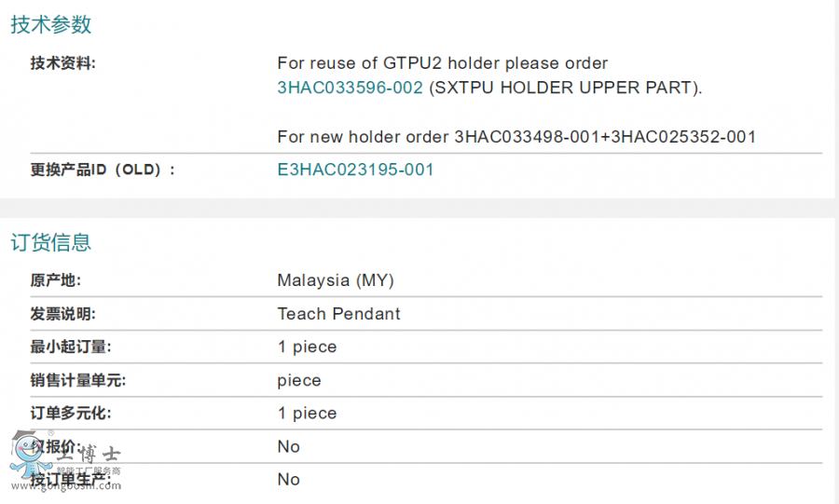Click the GTPU2 holder reuse text line
The width and height of the screenshot is (839, 504).
pyautogui.click(x=442, y=63)
